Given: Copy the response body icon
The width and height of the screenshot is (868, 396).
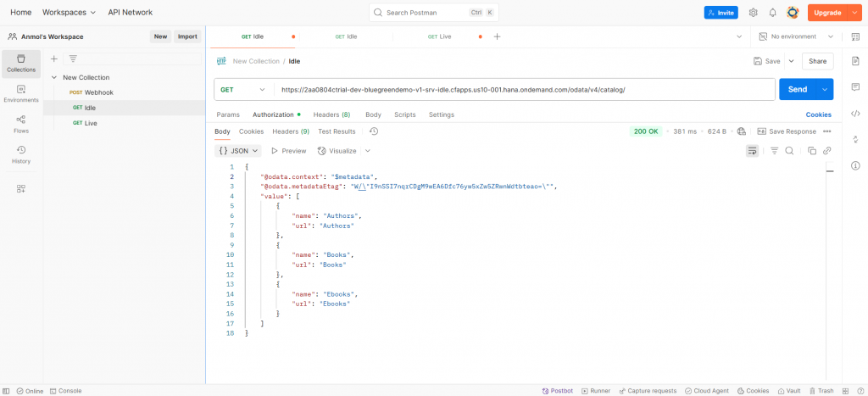Looking at the screenshot, I should coord(812,151).
